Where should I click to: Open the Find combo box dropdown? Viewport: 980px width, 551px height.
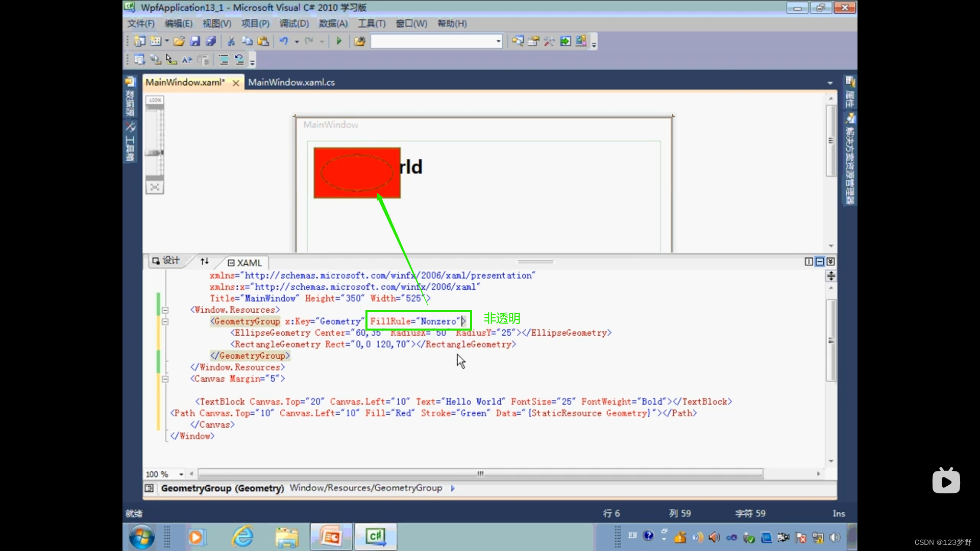(499, 41)
